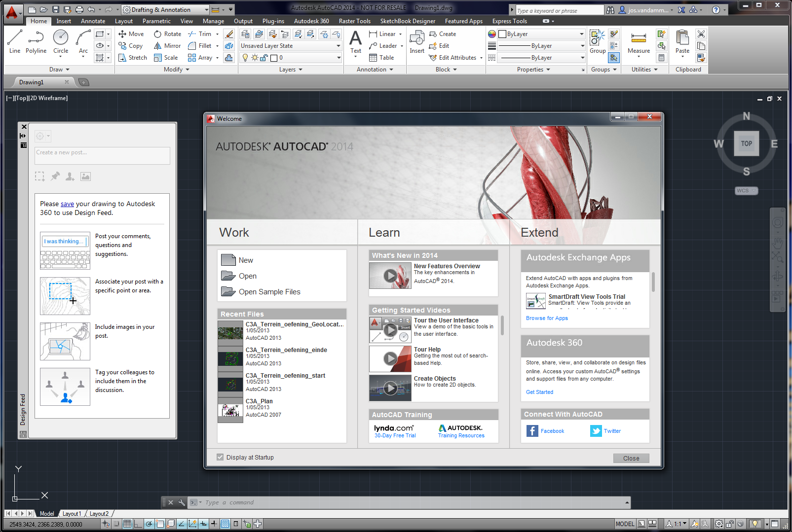792x532 pixels.
Task: Expand the Modify panel
Action: (x=177, y=70)
